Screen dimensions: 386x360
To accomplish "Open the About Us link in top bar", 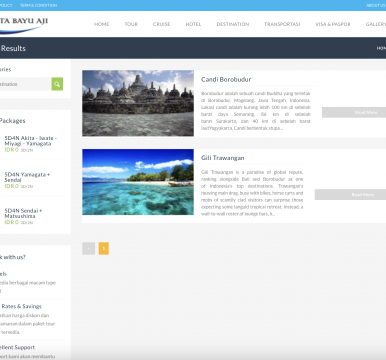I will point(376,5).
